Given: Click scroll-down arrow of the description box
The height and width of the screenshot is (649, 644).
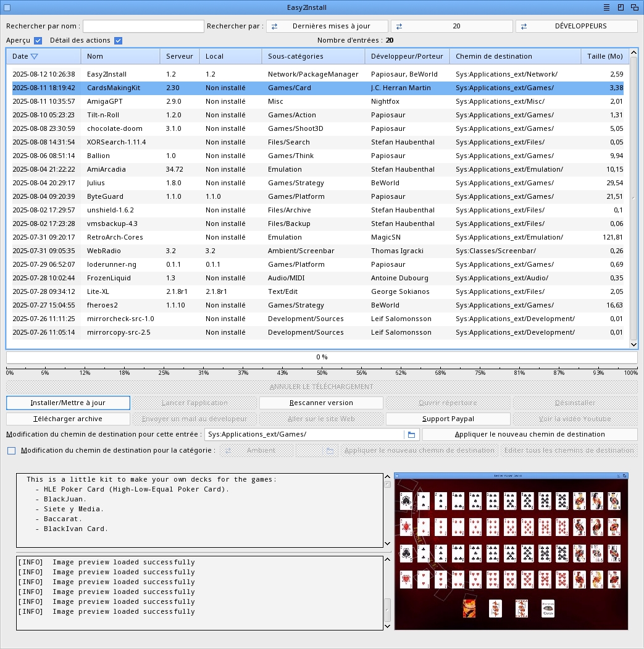Looking at the screenshot, I should coord(388,543).
